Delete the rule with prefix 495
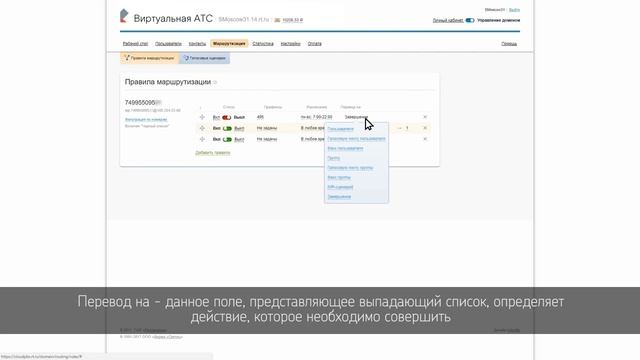 [x=425, y=117]
